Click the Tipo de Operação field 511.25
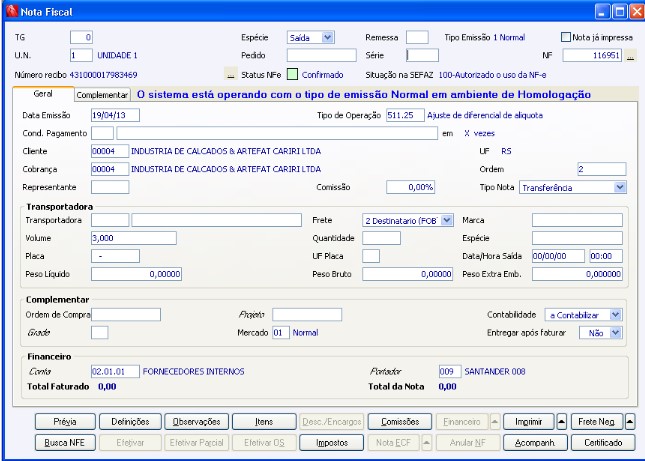Image resolution: width=645 pixels, height=461 pixels. [x=405, y=115]
